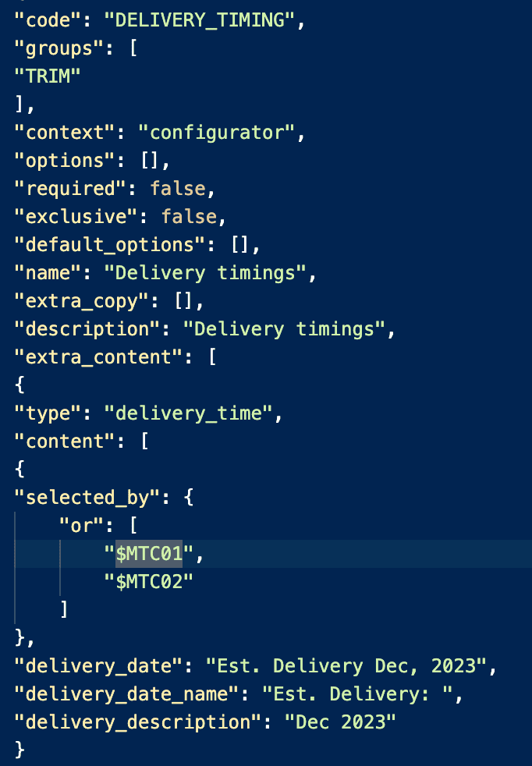Click the "Dec 2023" description value
Image resolution: width=532 pixels, height=766 pixels.
(x=340, y=722)
